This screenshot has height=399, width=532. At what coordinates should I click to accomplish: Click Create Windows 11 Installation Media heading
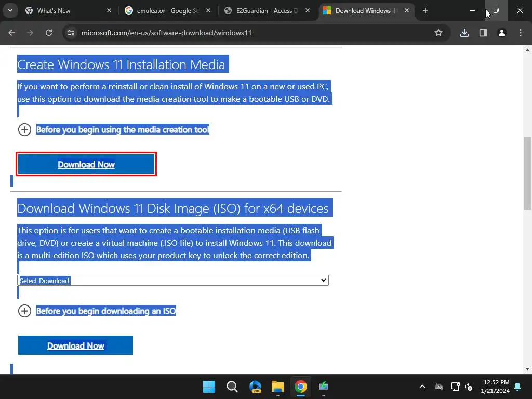[121, 64]
